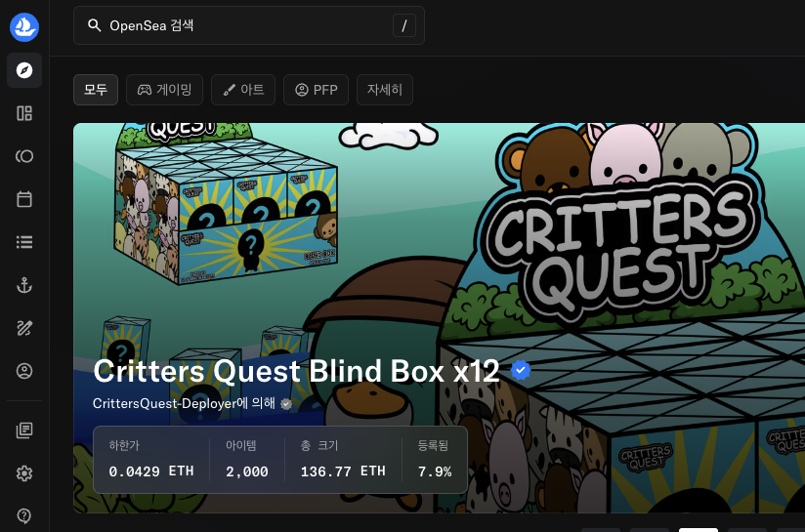Open the profile avatar icon in sidebar
805x532 pixels.
coord(24,370)
